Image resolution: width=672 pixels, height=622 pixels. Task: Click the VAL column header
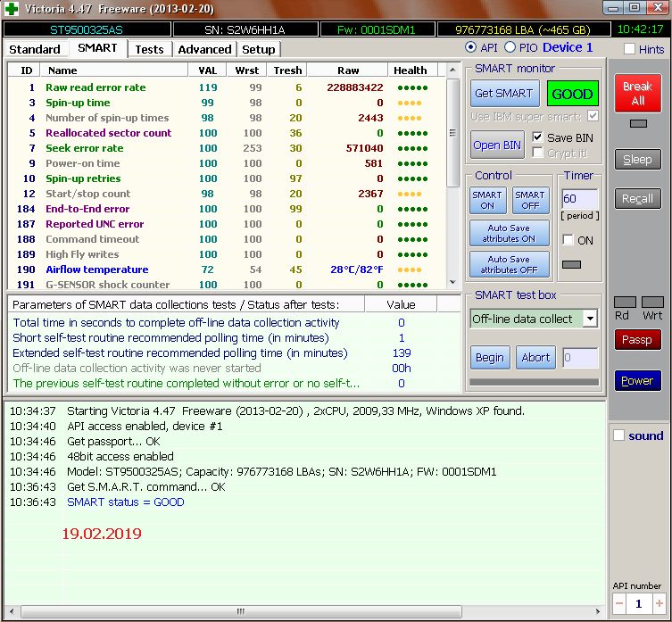pos(207,70)
